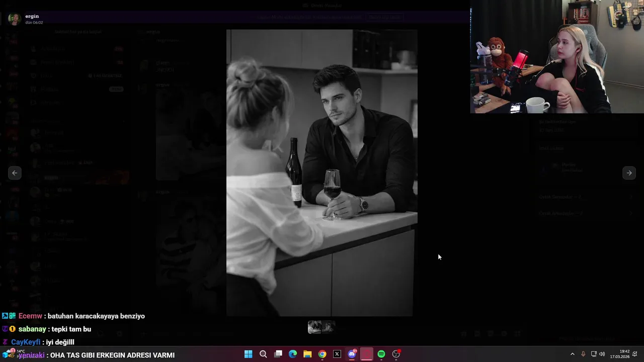Launch Microsoft Edge from taskbar
The width and height of the screenshot is (644, 362).
[293, 354]
